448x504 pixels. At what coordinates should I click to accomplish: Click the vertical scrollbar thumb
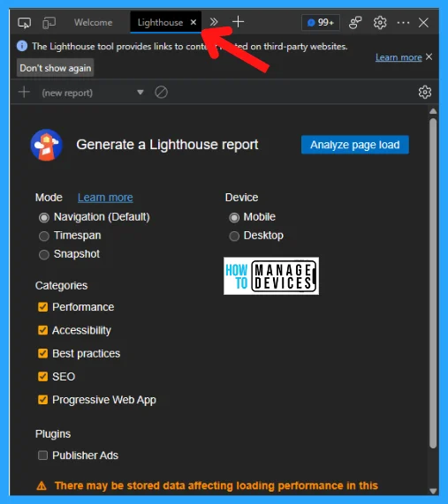(433, 282)
